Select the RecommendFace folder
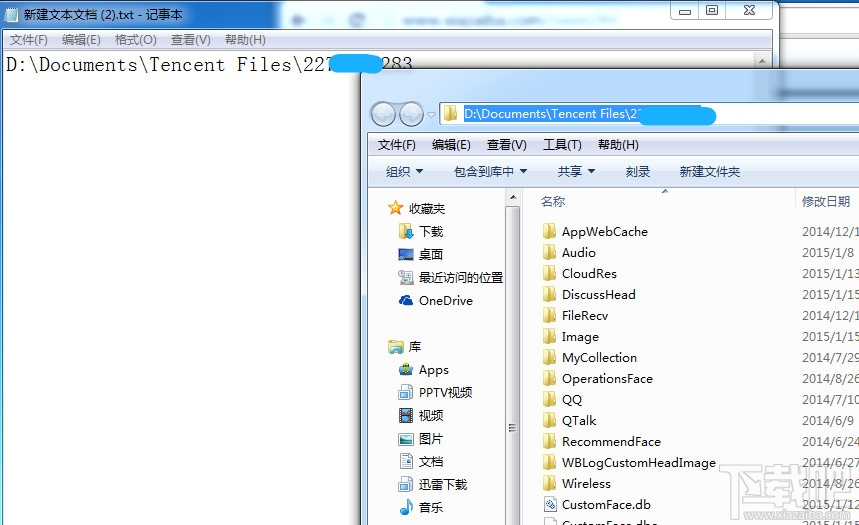 coord(611,442)
